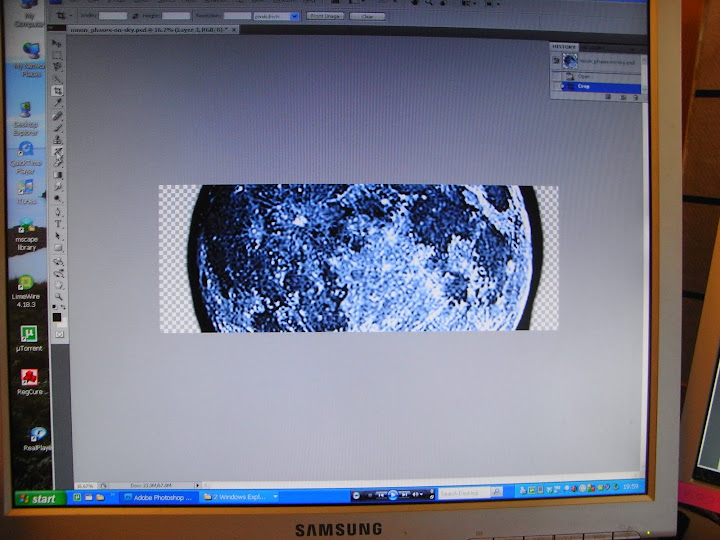
Task: Select the Eyedropper tool
Action: point(57,103)
